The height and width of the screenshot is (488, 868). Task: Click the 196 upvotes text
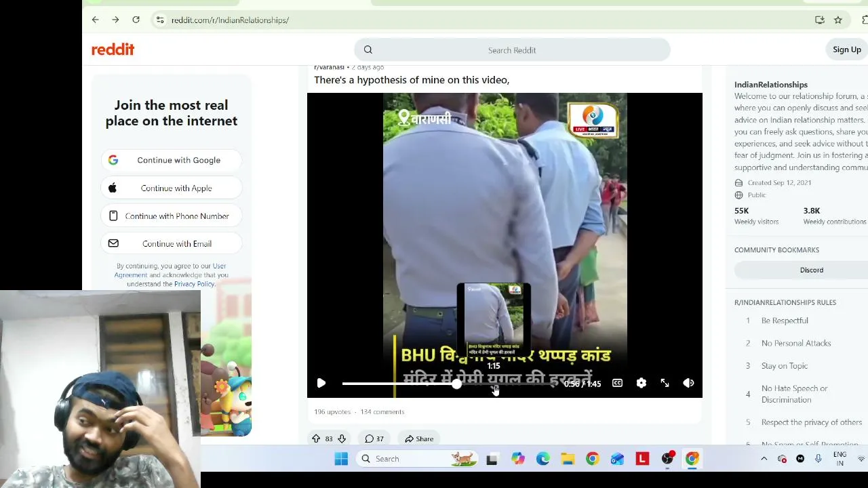332,411
